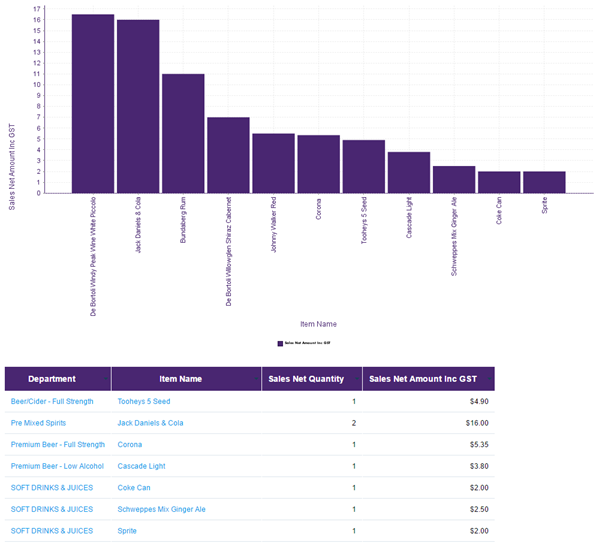The image size is (602, 543).
Task: Open Premium Beer - Low Alcohol department link
Action: [x=57, y=466]
